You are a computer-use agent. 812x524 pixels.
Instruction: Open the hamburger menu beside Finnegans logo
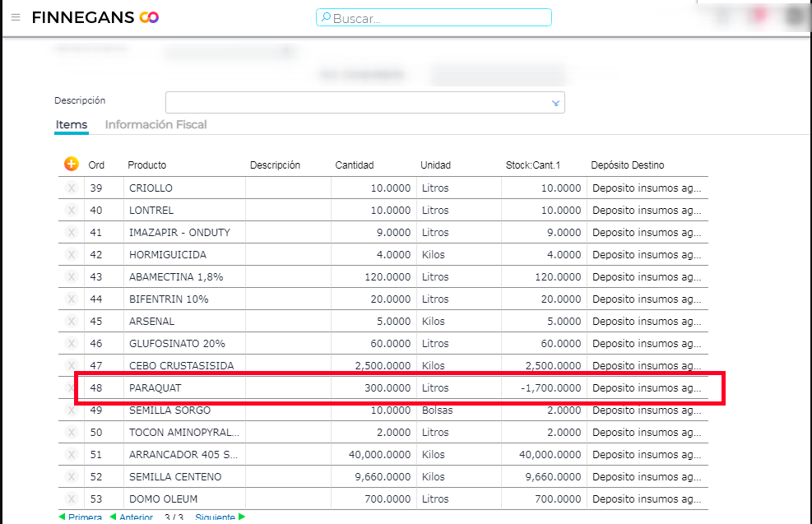tap(16, 17)
